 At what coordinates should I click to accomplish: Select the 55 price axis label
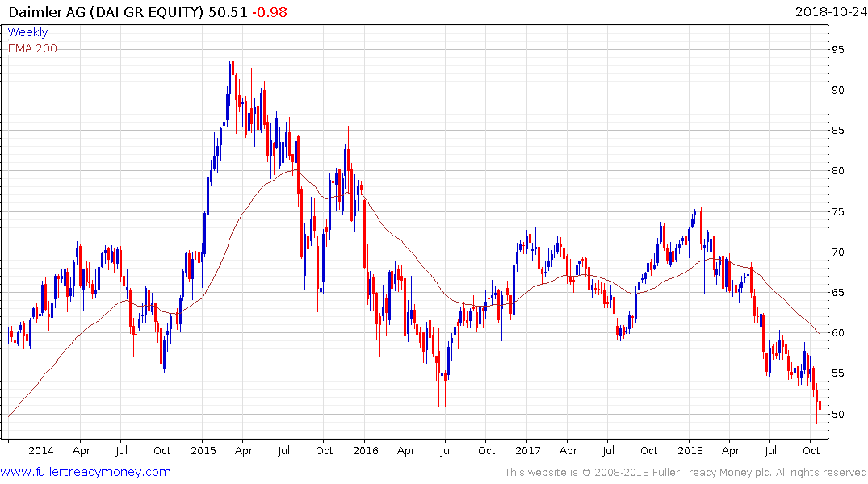pyautogui.click(x=837, y=373)
